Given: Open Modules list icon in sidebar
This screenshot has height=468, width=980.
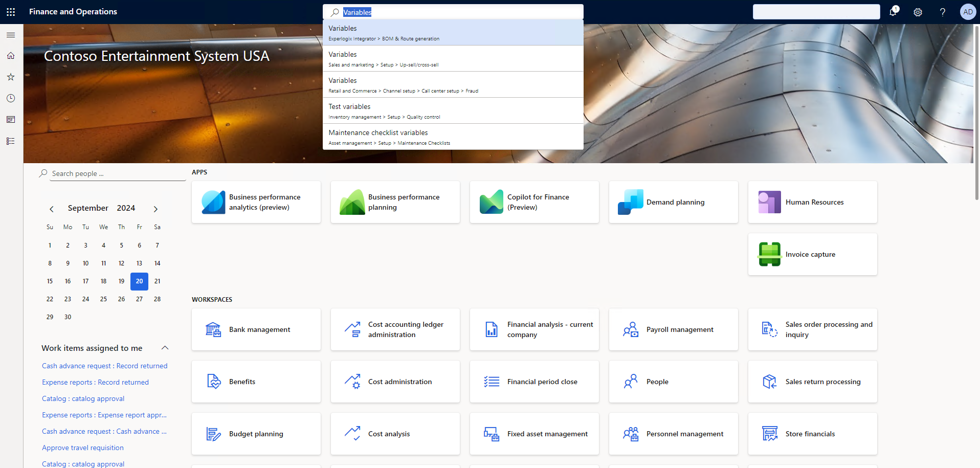Looking at the screenshot, I should (x=11, y=141).
